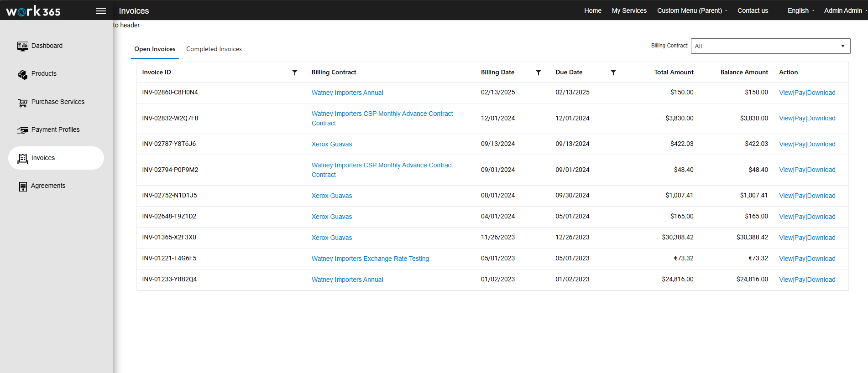
Task: Pay invoice INV-02832-W2Q7F8
Action: (x=800, y=118)
